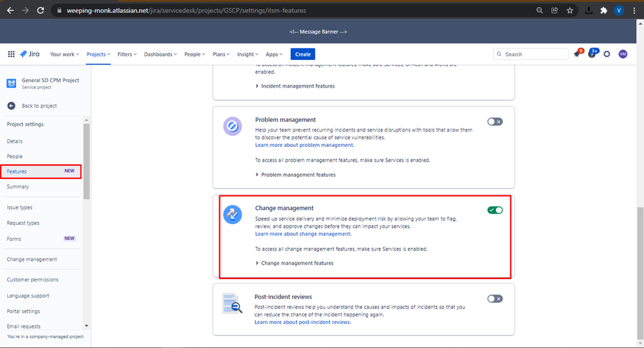644x348 pixels.
Task: Click the Post-incident reviews icon
Action: tap(232, 304)
